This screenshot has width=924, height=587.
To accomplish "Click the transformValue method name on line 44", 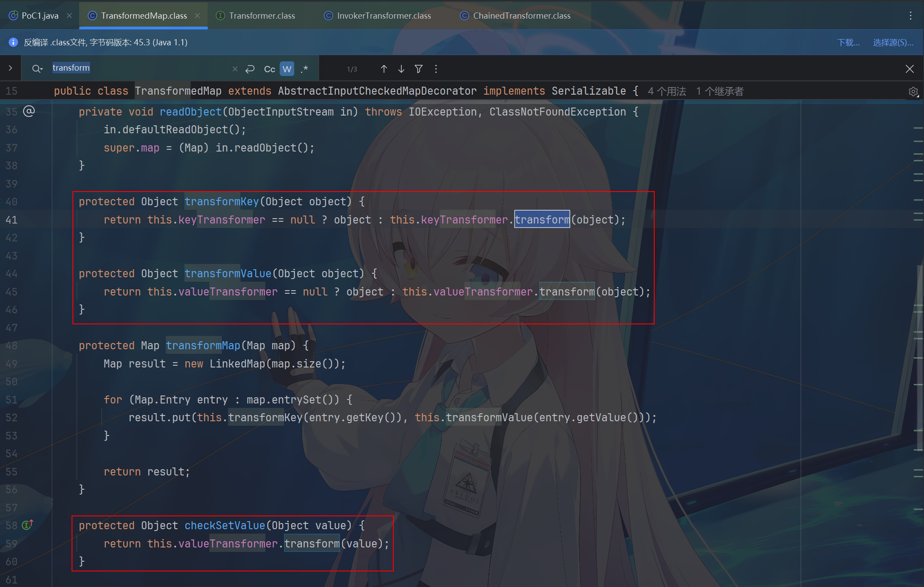I will [x=228, y=273].
